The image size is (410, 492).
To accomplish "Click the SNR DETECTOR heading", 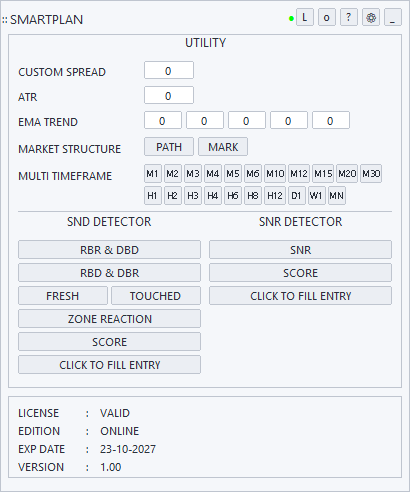I will [x=300, y=222].
